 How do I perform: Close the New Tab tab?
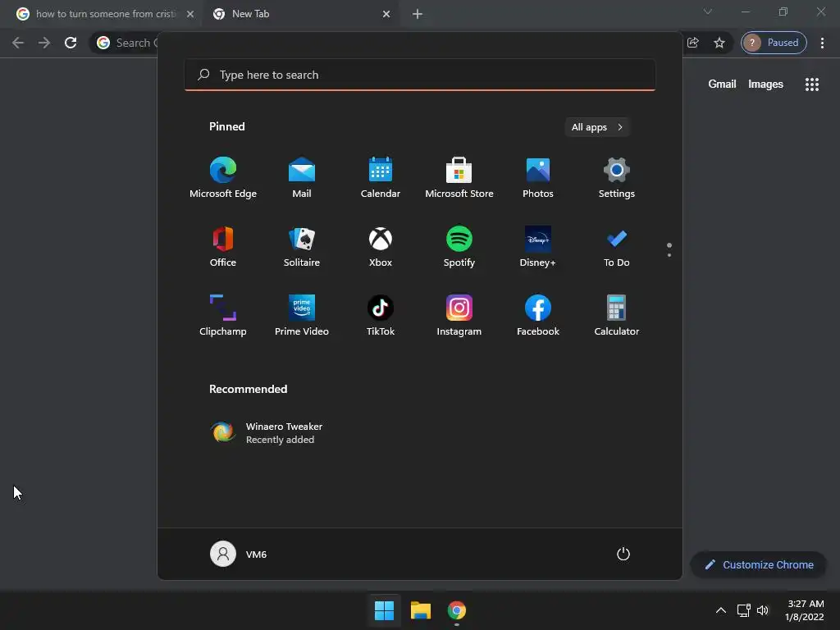pos(386,14)
